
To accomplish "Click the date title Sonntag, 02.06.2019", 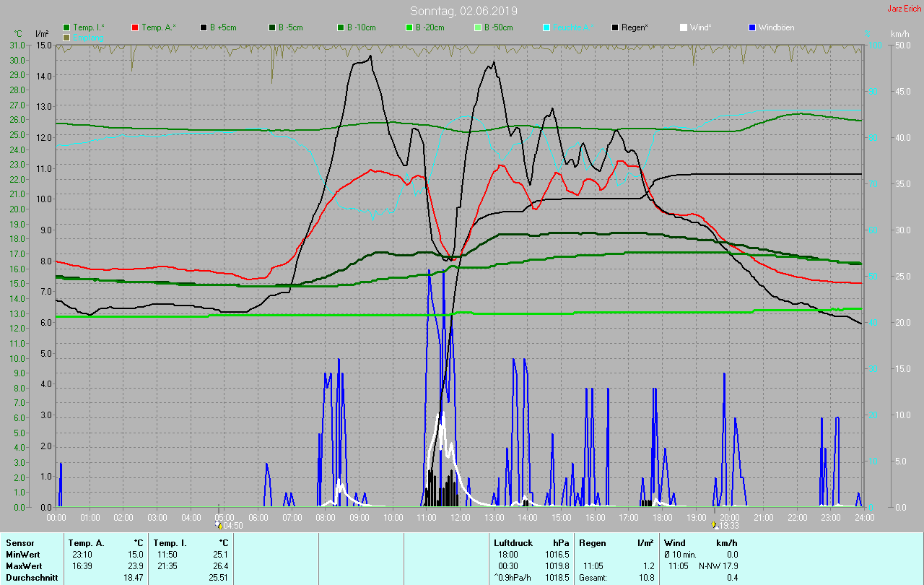I will 463,11.
